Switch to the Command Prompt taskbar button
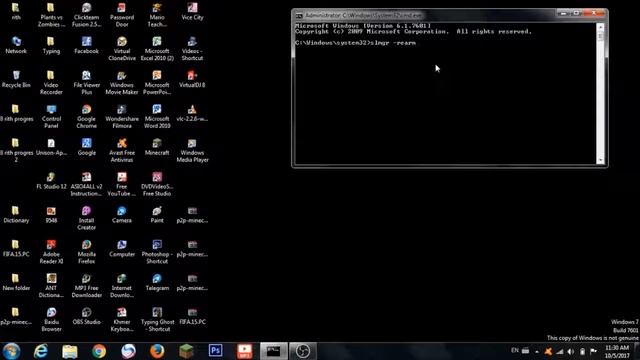Screen dimensions: 640x360 click(273, 351)
